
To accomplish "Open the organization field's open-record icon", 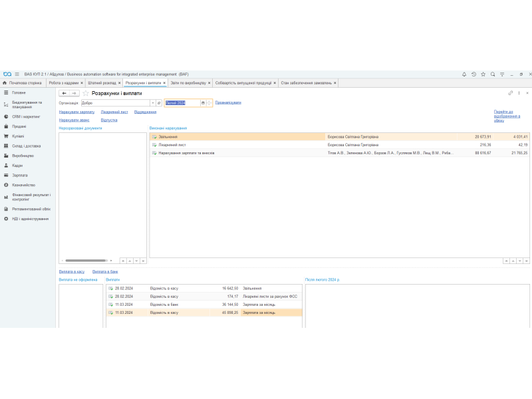I will tap(159, 103).
